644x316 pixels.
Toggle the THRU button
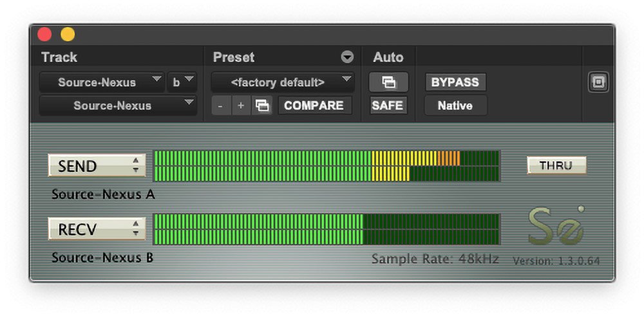[x=556, y=165]
